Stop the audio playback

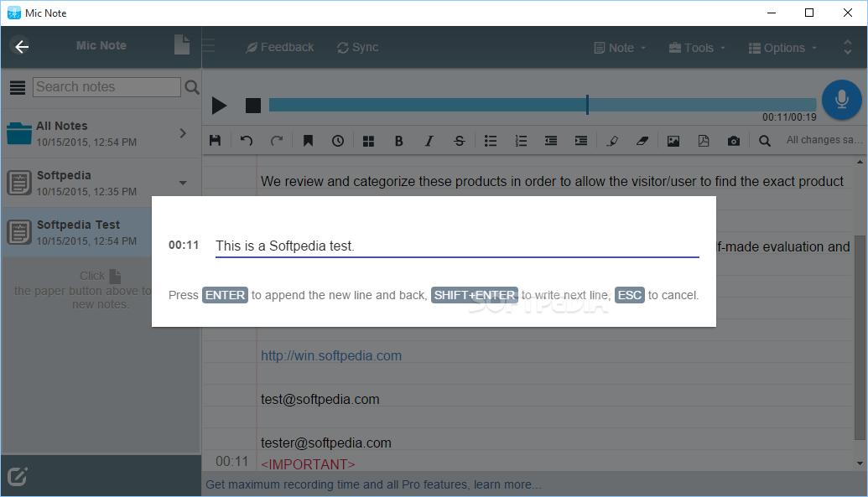[253, 105]
